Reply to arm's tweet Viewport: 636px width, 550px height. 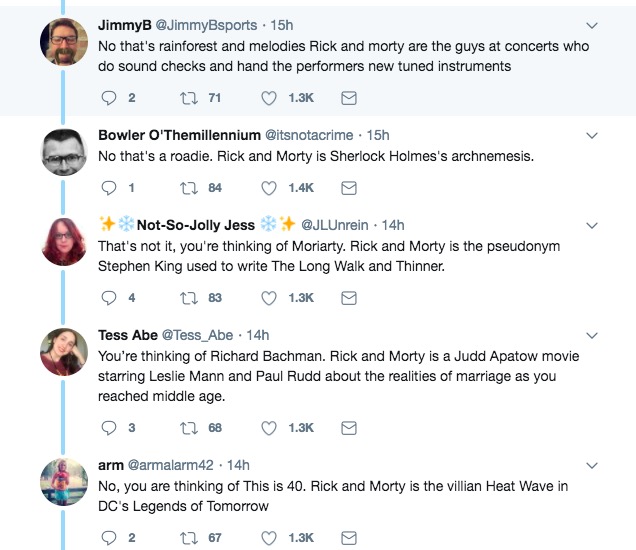111,537
